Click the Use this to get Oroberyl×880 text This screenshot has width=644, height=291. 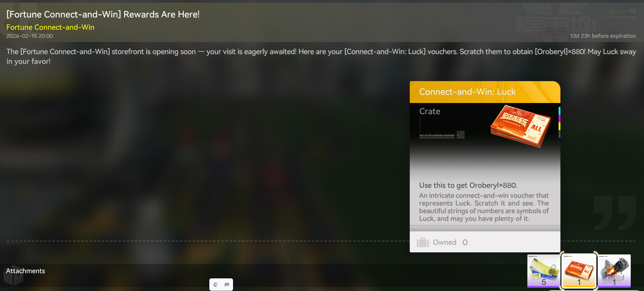click(468, 185)
